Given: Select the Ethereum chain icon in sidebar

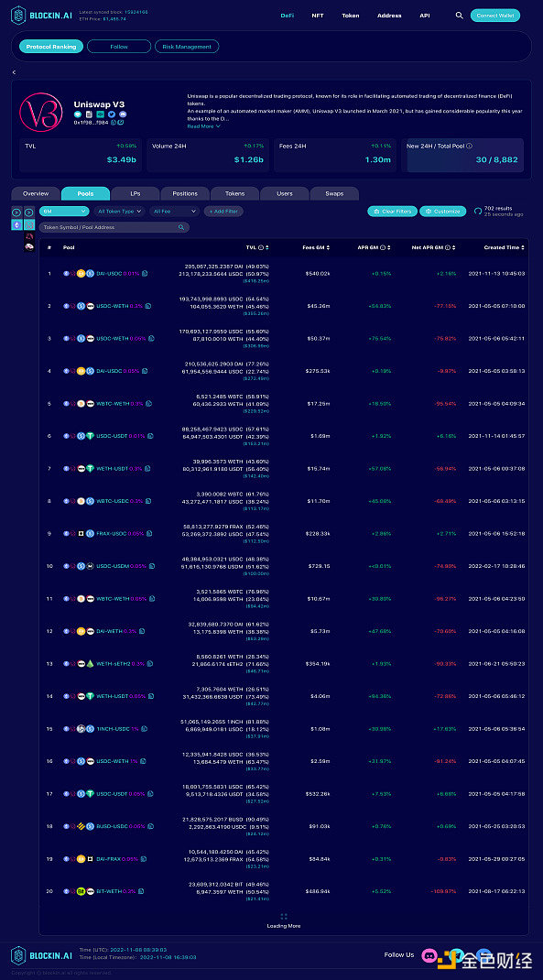Looking at the screenshot, I should pyautogui.click(x=16, y=224).
